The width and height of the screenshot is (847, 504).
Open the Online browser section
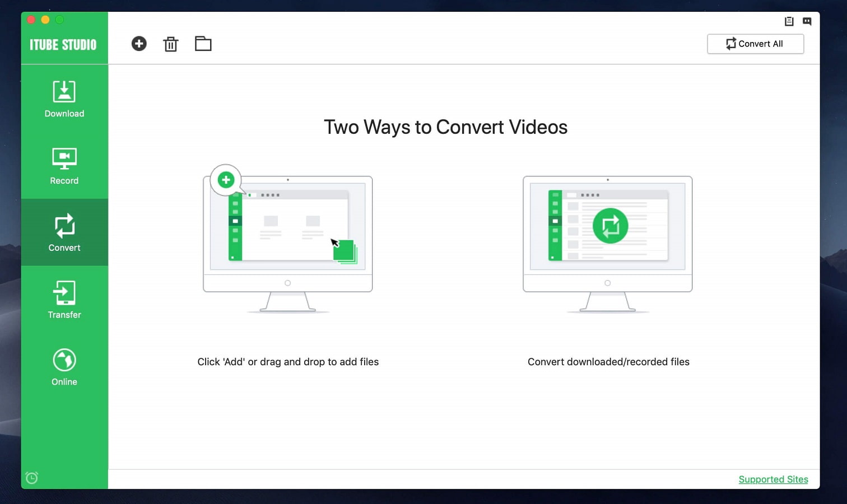64,367
